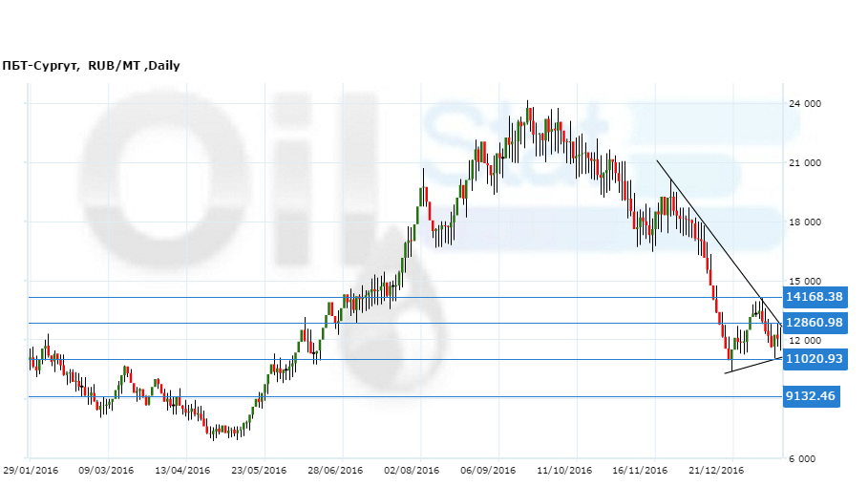Image resolution: width=868 pixels, height=486 pixels.
Task: Click the 16/11/2016 date label
Action: (x=641, y=470)
